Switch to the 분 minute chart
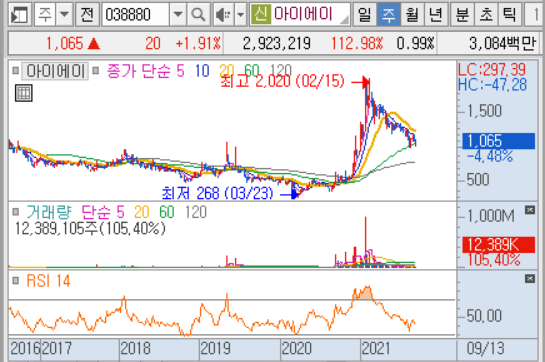Viewport: 545px width, 362px height. pos(462,15)
